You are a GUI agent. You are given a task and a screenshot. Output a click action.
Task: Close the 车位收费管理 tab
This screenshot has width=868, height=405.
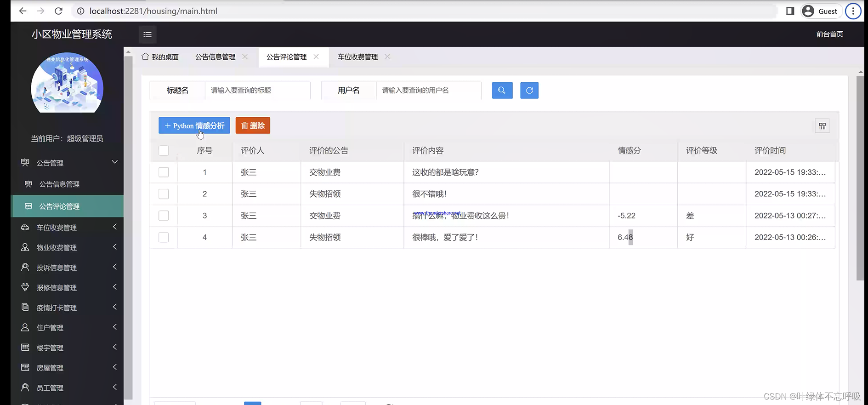click(387, 57)
